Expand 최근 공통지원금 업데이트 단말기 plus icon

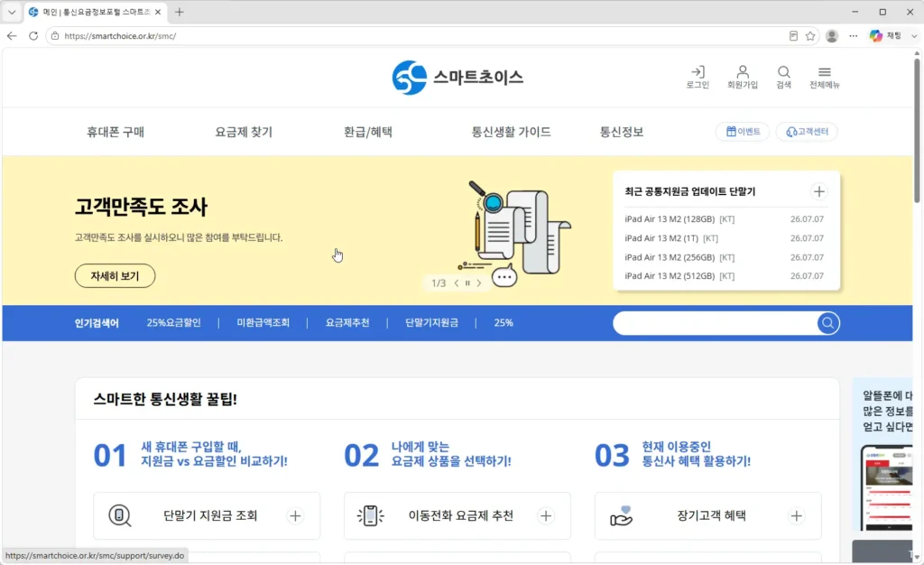818,191
